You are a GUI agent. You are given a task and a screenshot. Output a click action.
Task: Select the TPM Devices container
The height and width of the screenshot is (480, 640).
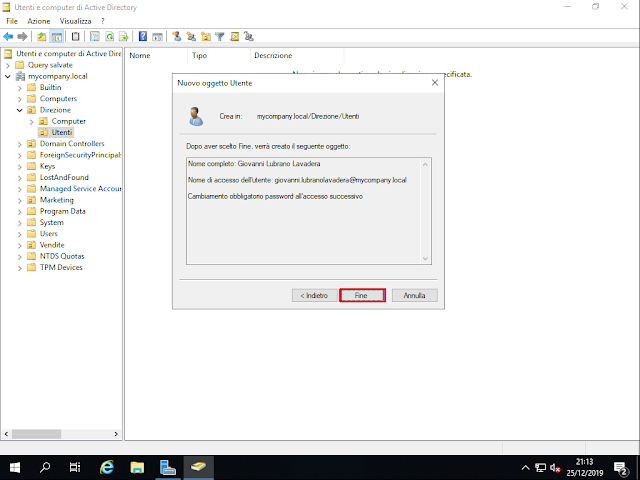point(61,267)
